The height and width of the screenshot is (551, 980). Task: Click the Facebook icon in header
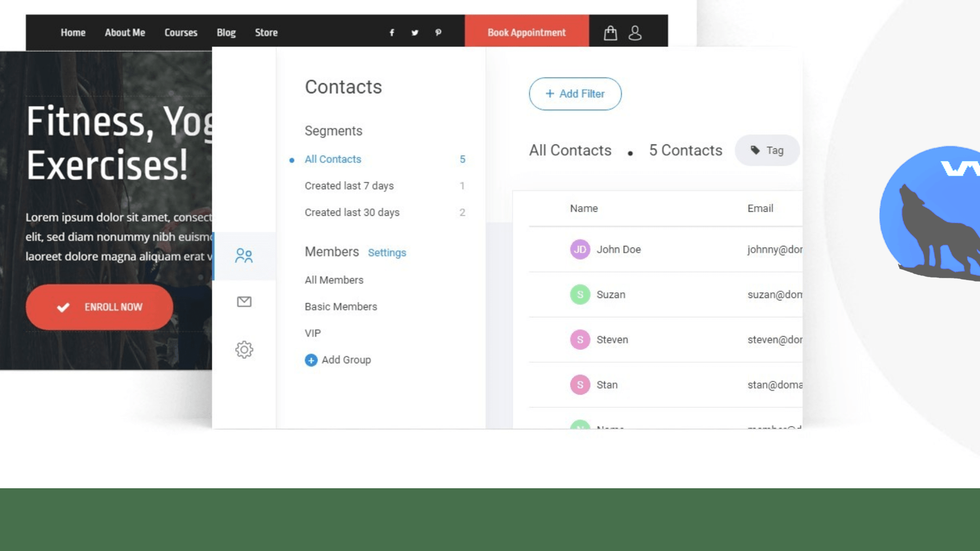pos(391,33)
